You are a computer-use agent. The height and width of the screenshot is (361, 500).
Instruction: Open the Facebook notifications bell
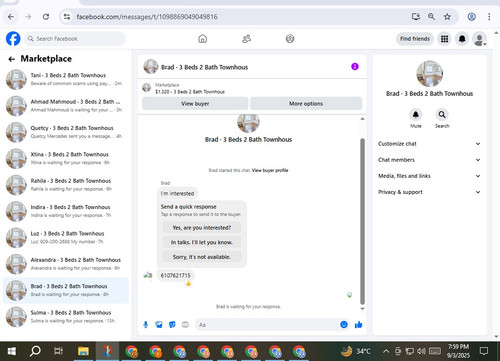coord(462,39)
